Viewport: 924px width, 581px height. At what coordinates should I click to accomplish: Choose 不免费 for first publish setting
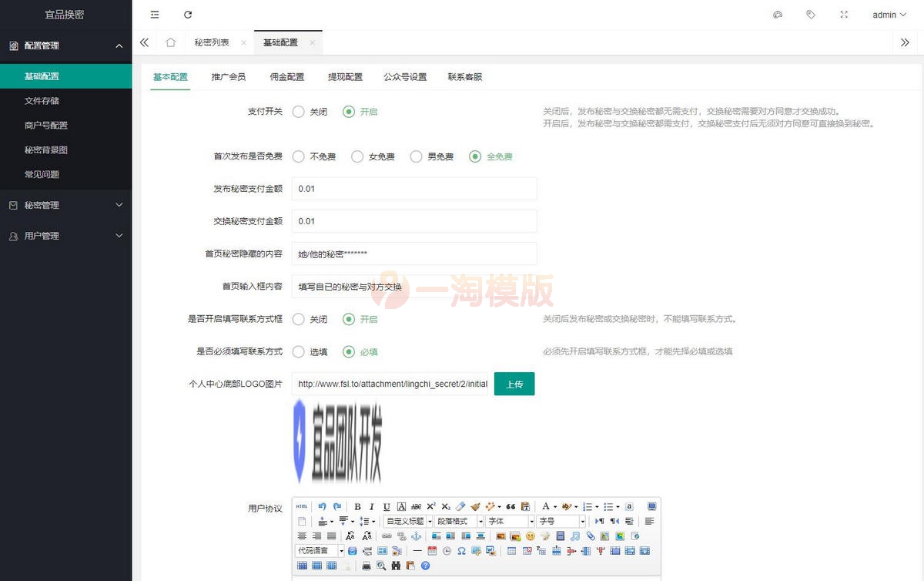pos(299,156)
